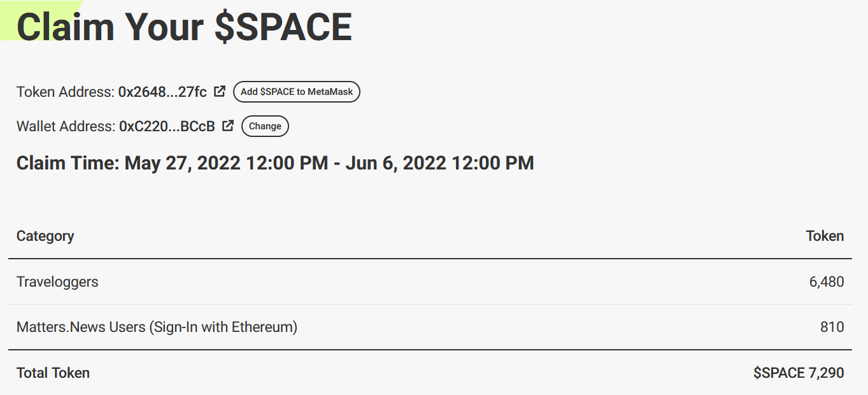Click the Token Address label text
The height and width of the screenshot is (395, 868).
point(66,92)
